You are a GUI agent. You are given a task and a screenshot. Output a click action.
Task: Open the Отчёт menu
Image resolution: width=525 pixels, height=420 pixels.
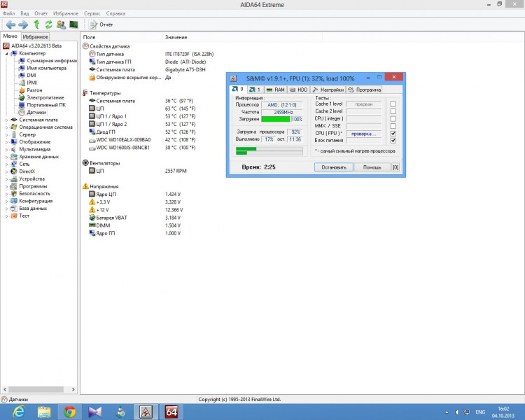coord(41,13)
